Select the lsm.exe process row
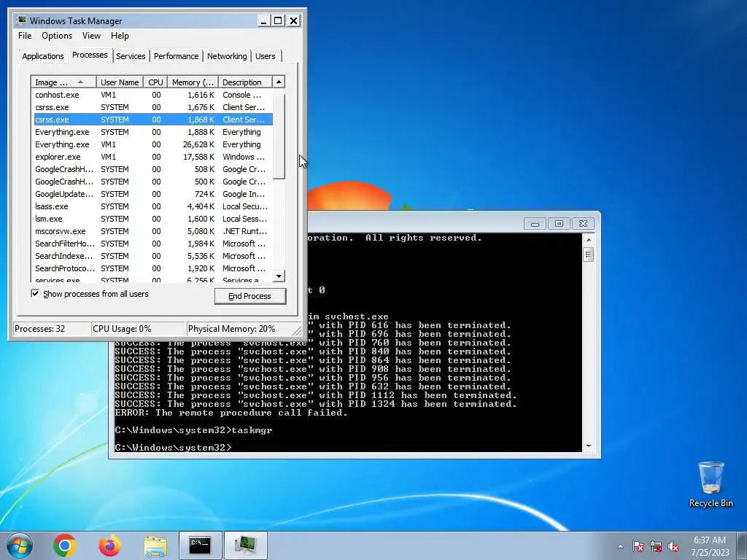 click(x=152, y=219)
